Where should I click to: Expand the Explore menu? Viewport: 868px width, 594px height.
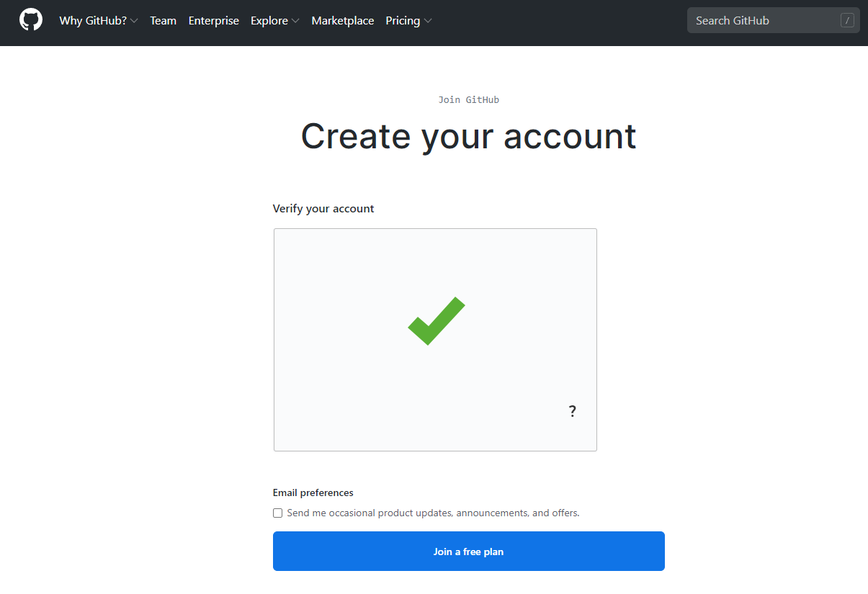click(x=275, y=21)
